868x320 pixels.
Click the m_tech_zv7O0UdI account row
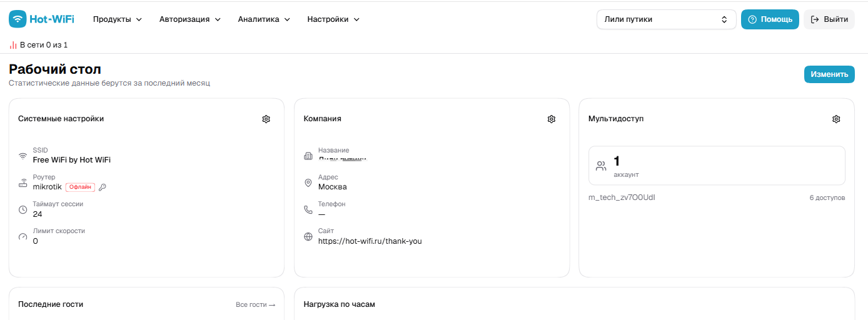[x=717, y=197]
